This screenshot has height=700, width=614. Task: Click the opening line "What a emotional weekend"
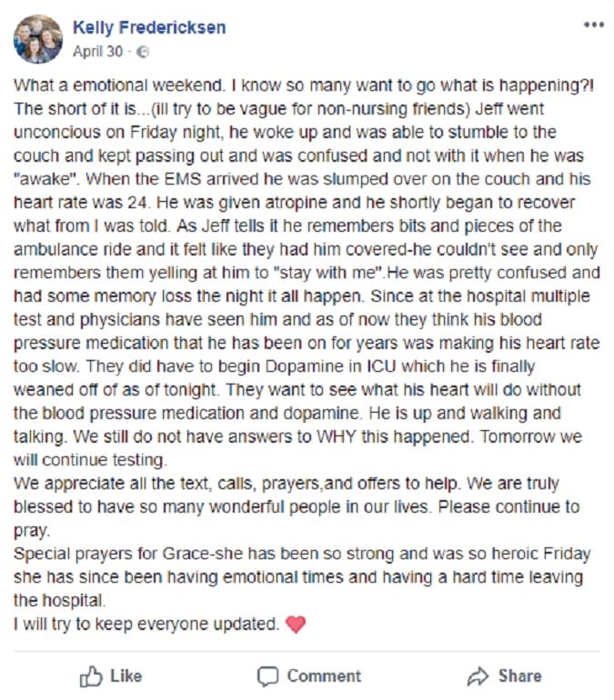118,85
